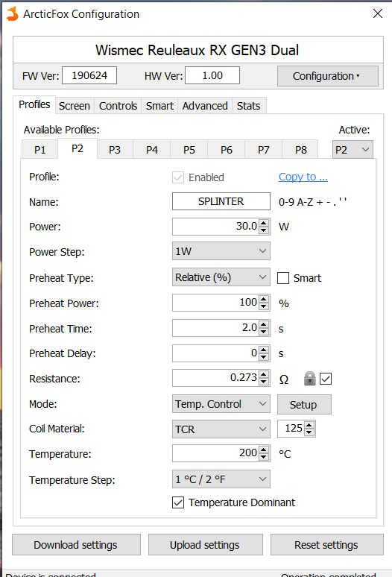Click the Temperature value field
The height and width of the screenshot is (577, 392).
tap(215, 453)
